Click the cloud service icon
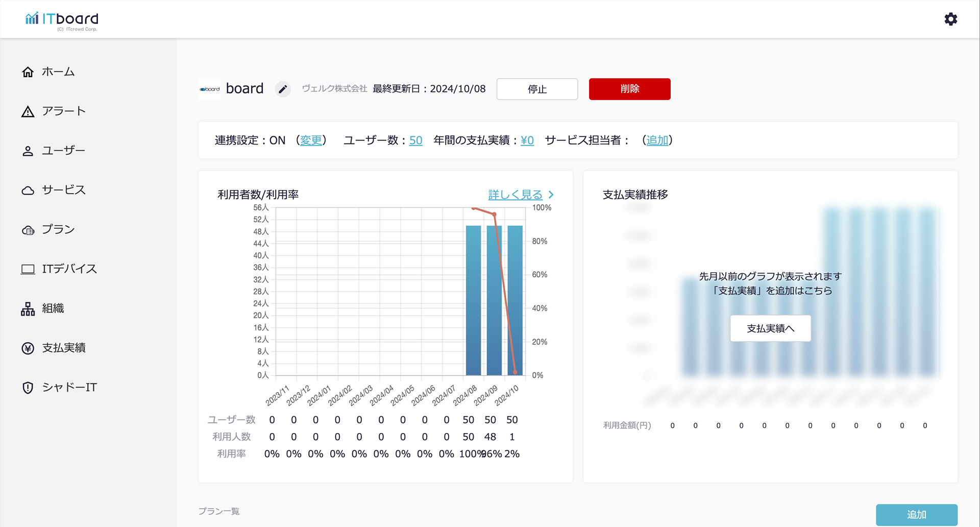The height and width of the screenshot is (527, 980). [28, 190]
